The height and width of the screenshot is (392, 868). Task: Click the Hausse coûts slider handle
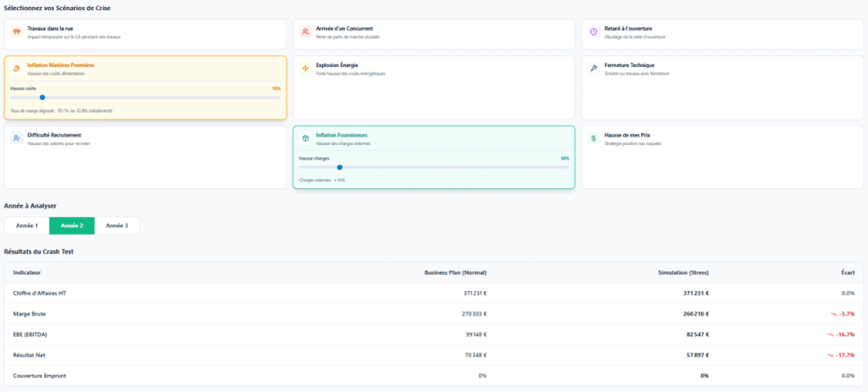point(42,98)
